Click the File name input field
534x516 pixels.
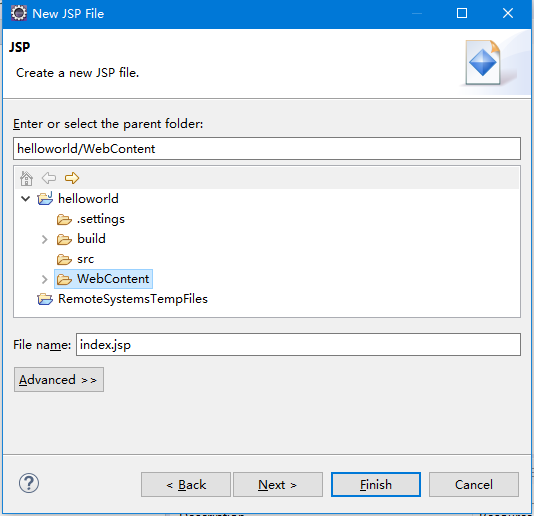298,345
